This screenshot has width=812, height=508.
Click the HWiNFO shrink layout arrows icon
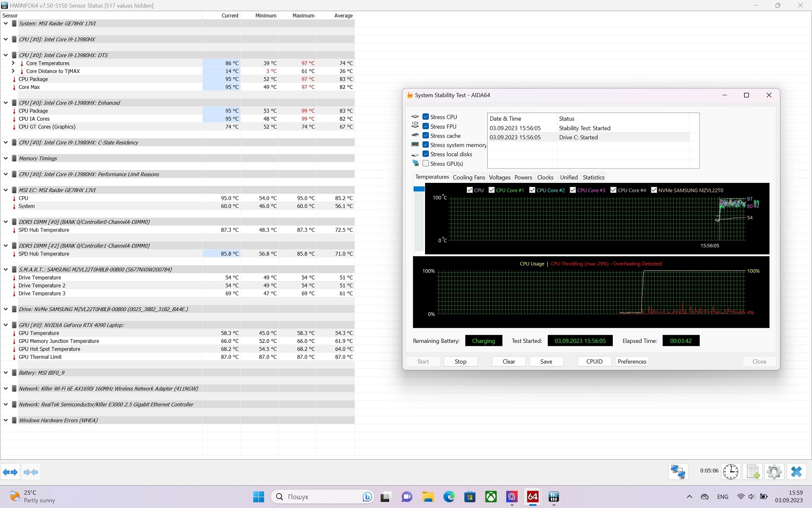(x=31, y=472)
